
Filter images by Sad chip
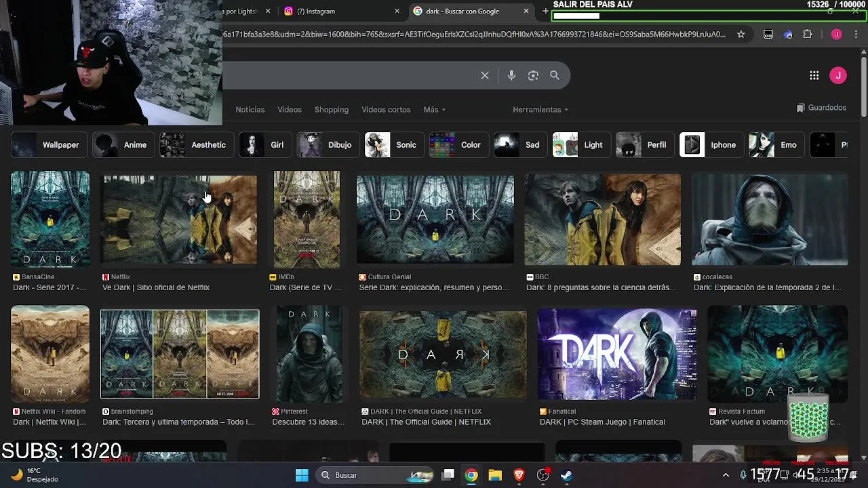(520, 145)
